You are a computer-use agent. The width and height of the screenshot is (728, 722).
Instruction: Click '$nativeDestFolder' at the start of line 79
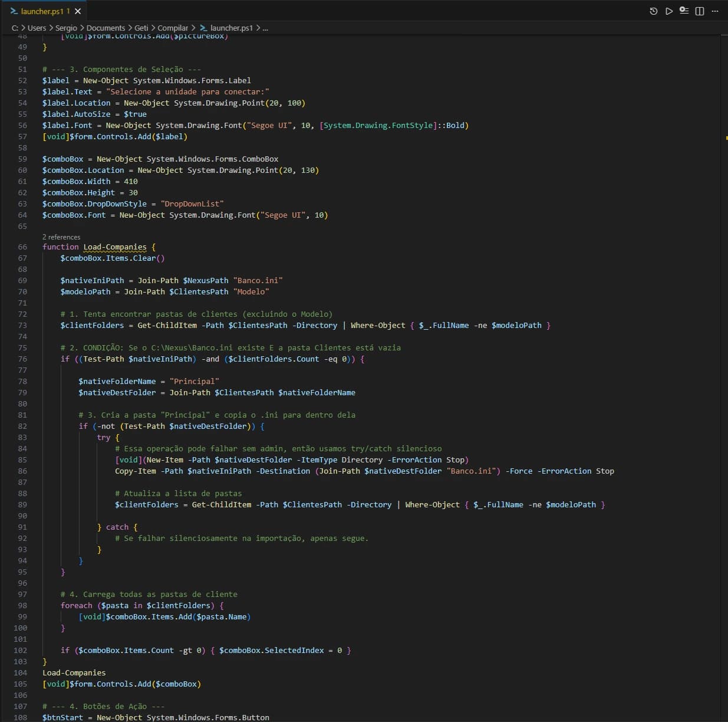pos(117,392)
